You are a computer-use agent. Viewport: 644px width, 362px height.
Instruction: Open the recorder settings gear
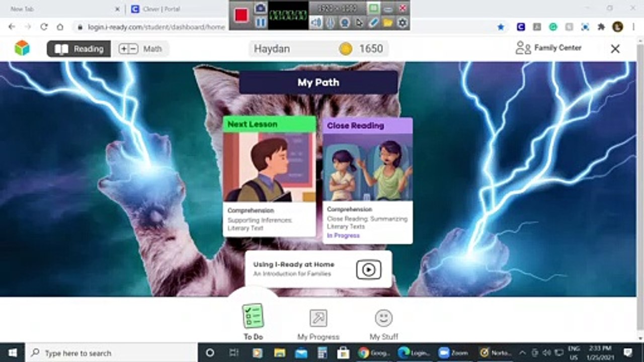[x=403, y=22]
